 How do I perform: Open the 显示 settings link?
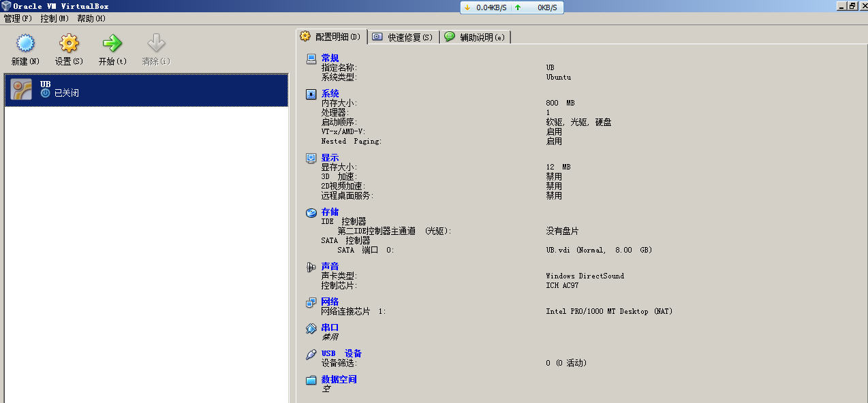(330, 158)
